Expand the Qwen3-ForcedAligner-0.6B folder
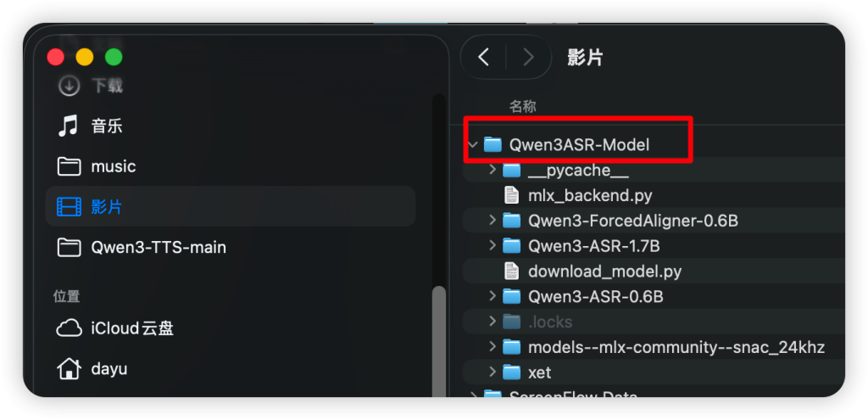This screenshot has width=868, height=420. click(x=492, y=221)
